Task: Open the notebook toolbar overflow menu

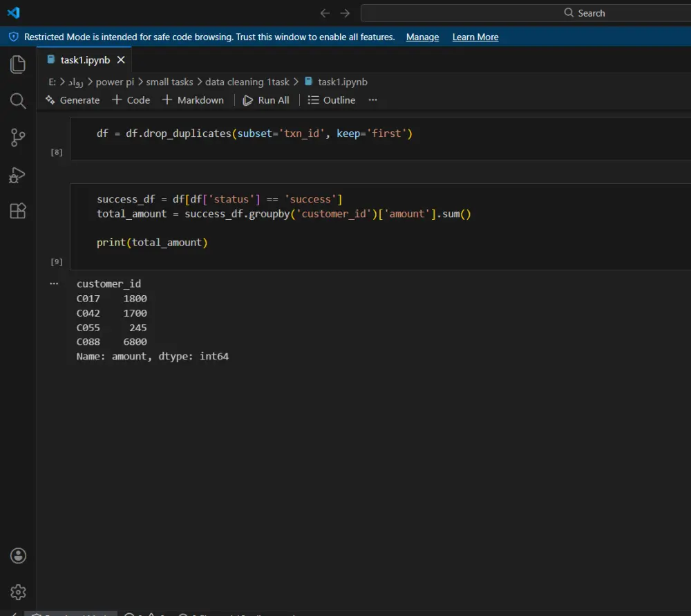Action: tap(372, 100)
